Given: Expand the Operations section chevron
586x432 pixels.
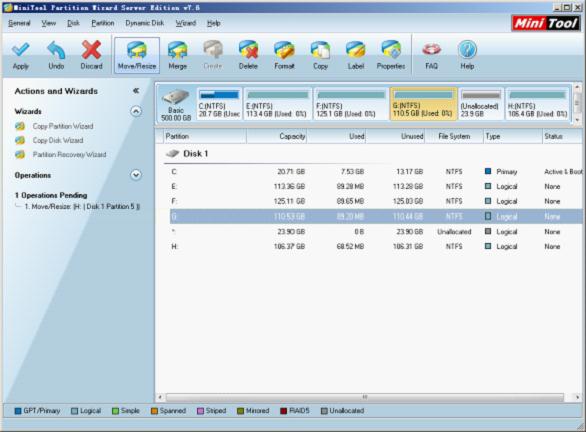Looking at the screenshot, I should click(x=136, y=175).
